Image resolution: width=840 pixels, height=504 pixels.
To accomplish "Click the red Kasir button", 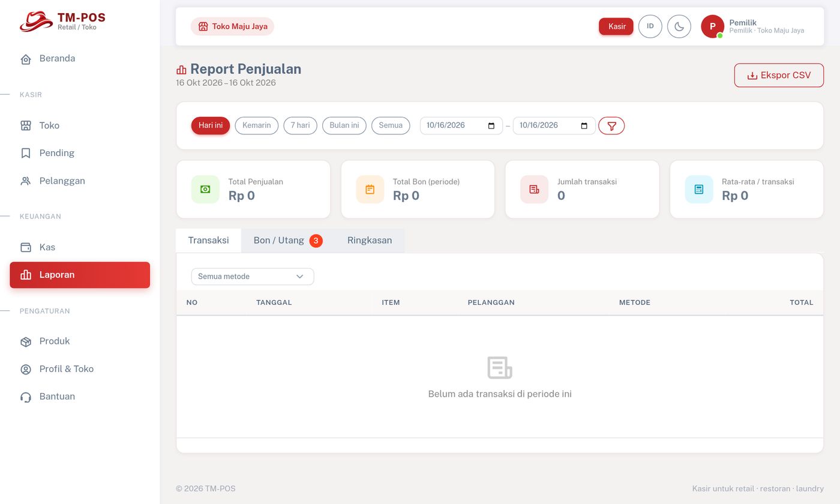I will tap(616, 26).
